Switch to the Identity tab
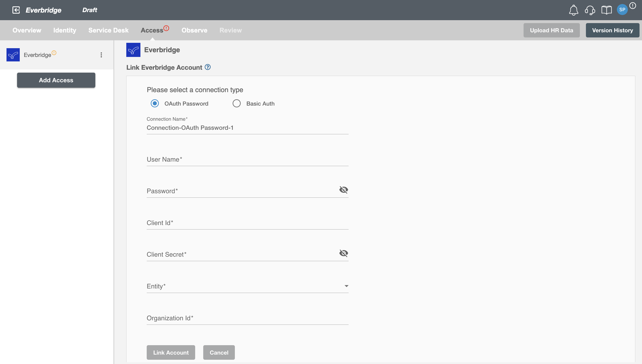 (x=64, y=30)
